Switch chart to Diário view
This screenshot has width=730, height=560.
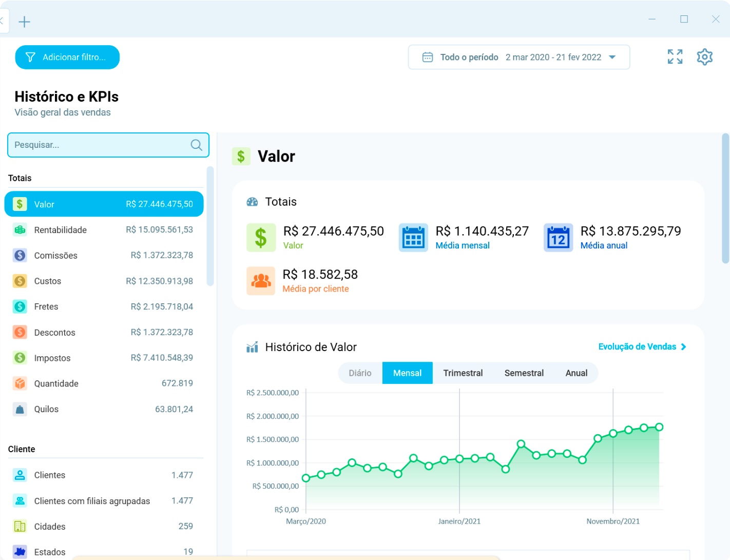360,373
